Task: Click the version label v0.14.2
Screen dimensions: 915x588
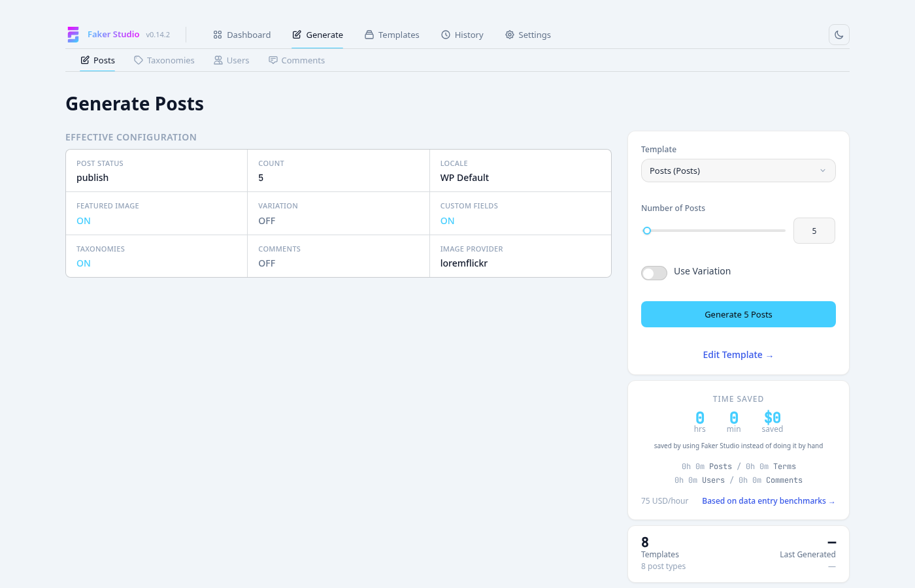Action: 158,35
